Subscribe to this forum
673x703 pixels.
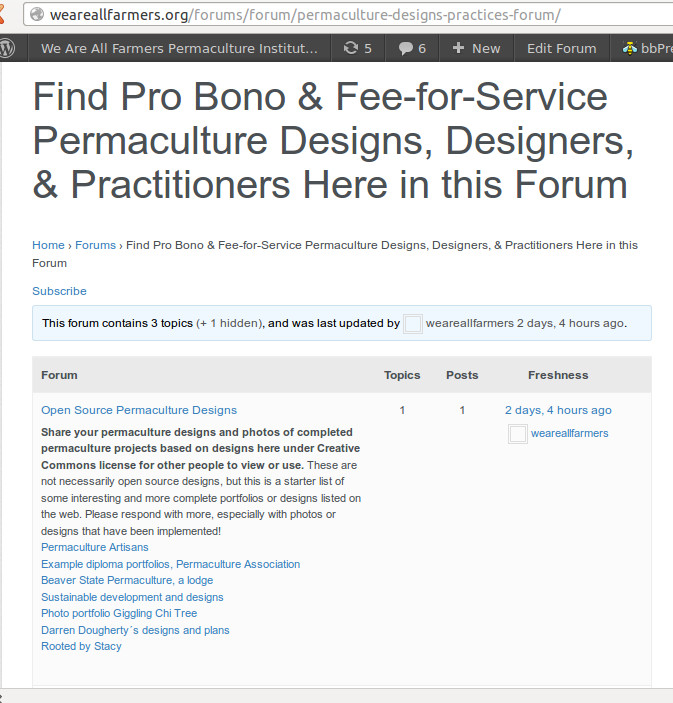pos(59,291)
